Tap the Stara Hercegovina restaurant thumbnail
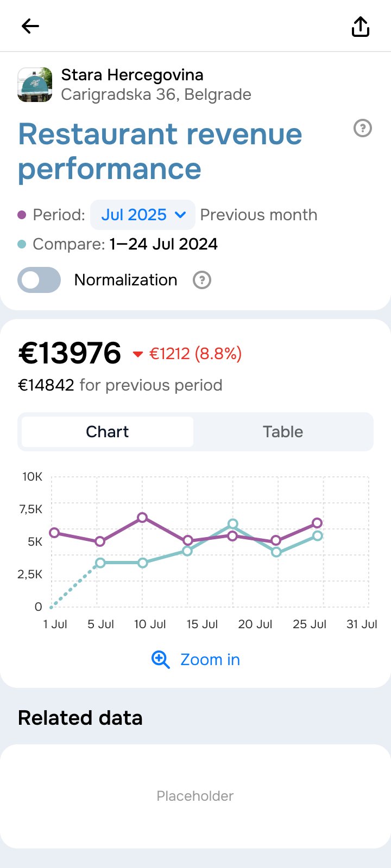 (x=35, y=85)
